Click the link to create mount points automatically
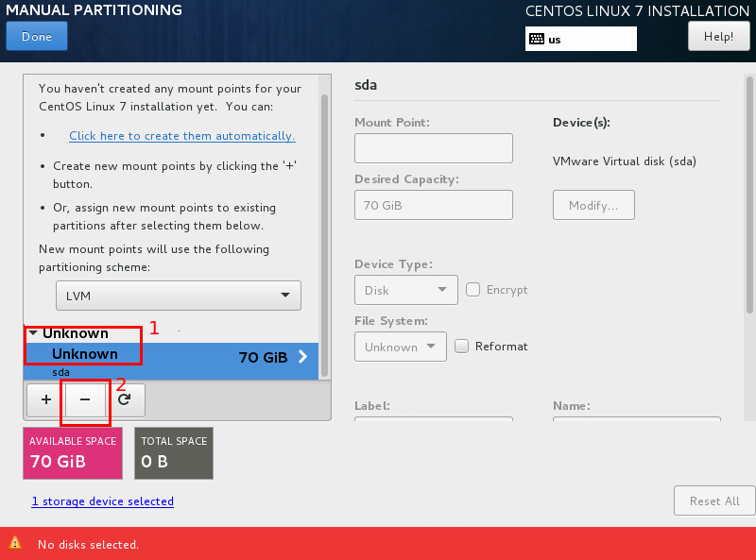 (x=181, y=136)
